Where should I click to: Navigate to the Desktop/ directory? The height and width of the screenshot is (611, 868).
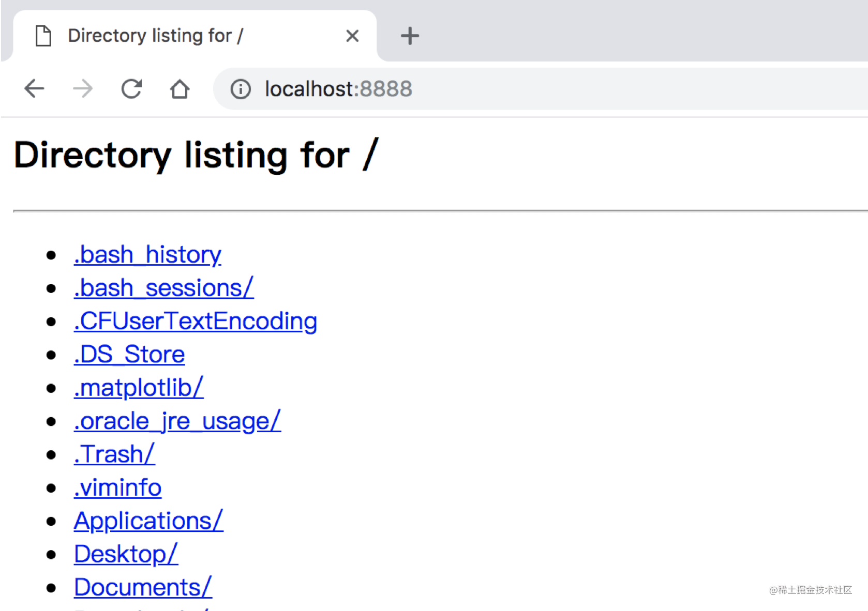click(126, 554)
